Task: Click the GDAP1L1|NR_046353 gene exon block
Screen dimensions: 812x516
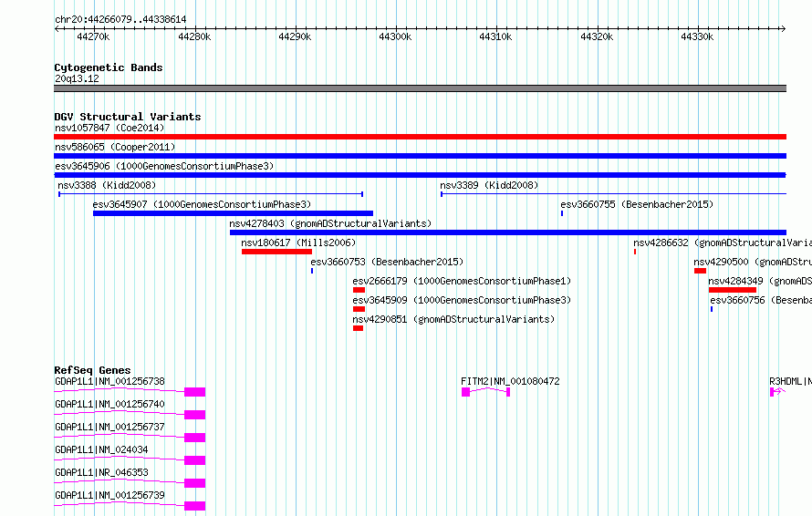Action: tap(194, 483)
